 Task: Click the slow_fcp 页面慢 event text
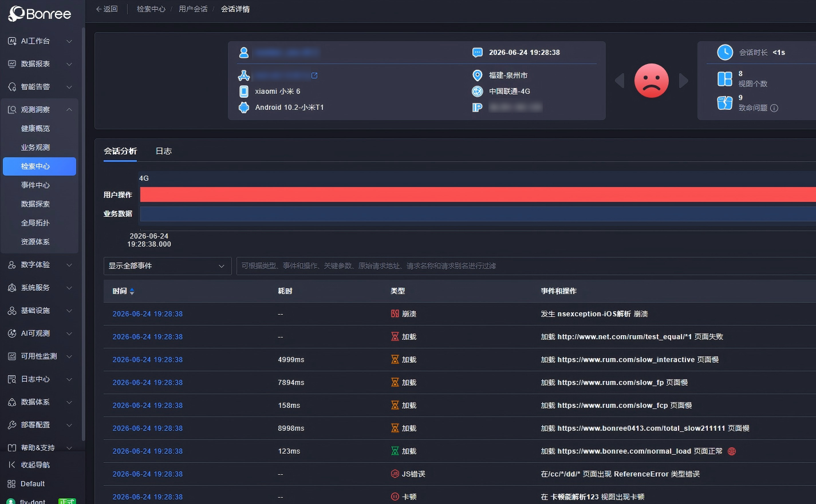point(616,406)
